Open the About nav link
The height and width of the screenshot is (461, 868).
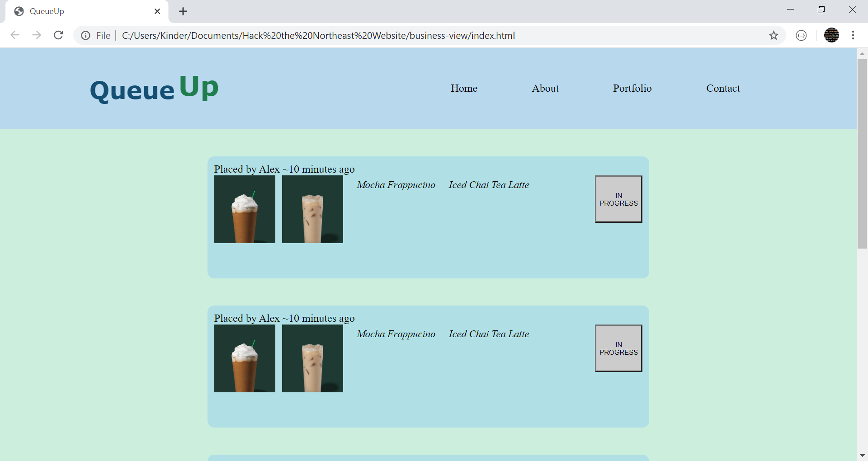[545, 88]
